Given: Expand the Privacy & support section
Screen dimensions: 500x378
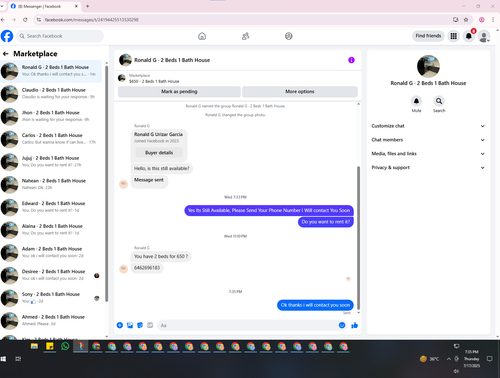Looking at the screenshot, I should (428, 167).
